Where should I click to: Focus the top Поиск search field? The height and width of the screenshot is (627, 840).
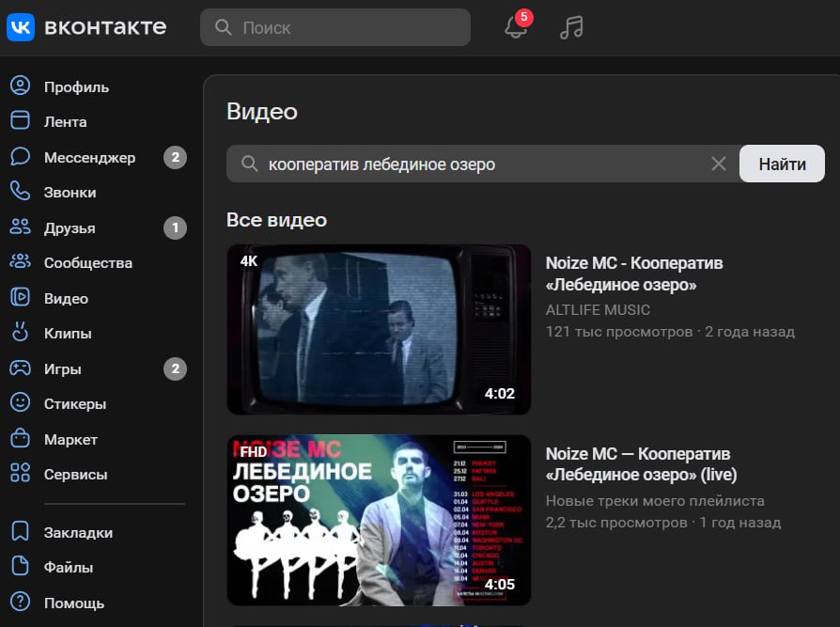click(335, 27)
